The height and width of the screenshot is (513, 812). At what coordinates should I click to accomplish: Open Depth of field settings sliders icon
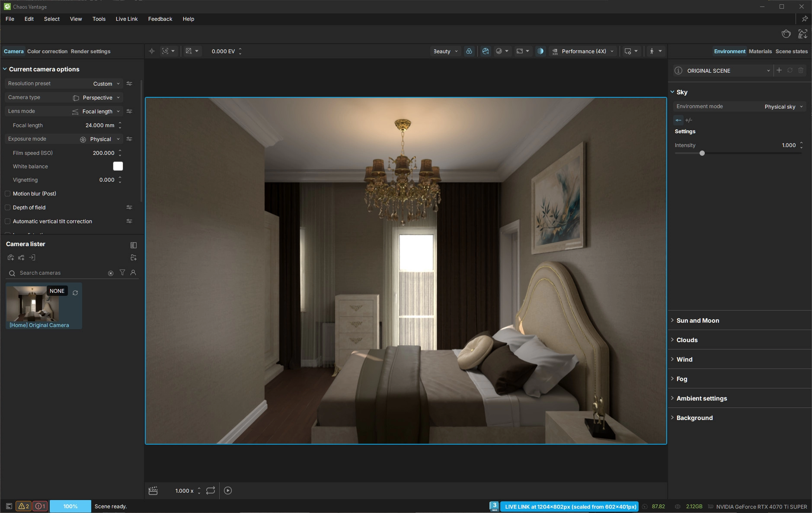(129, 208)
